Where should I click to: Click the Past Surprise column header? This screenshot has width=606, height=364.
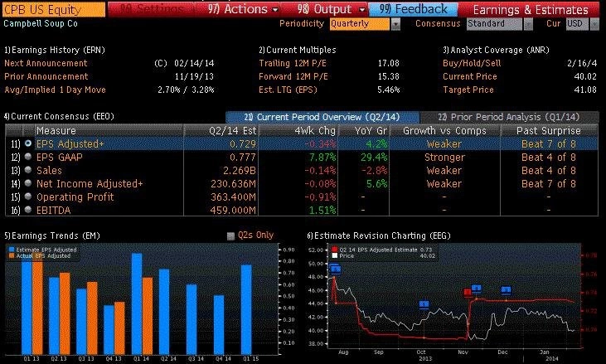click(x=549, y=131)
